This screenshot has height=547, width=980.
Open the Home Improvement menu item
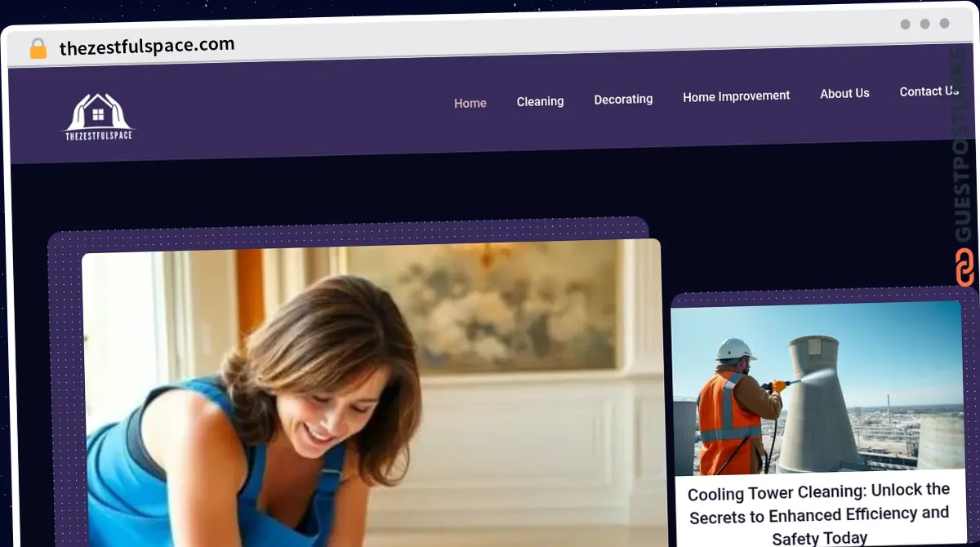point(736,96)
